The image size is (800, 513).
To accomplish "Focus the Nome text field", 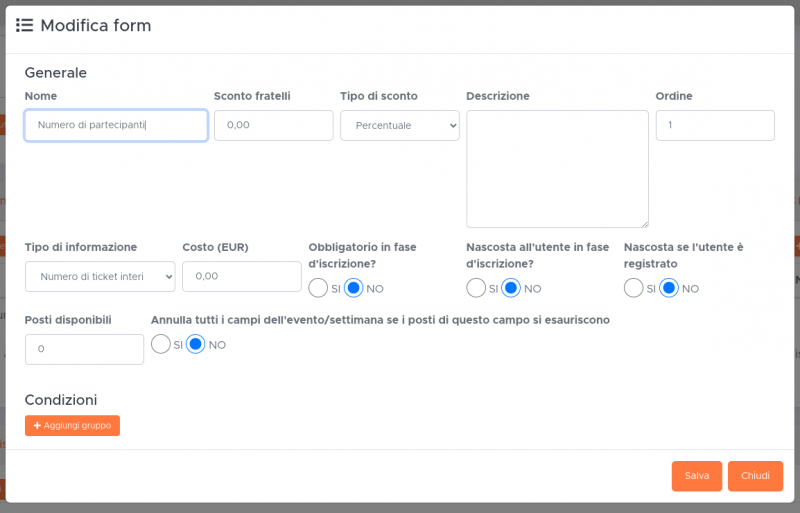I will coord(116,126).
